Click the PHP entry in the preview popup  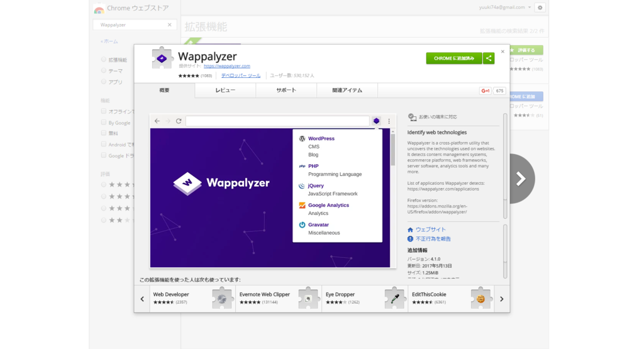coord(313,166)
